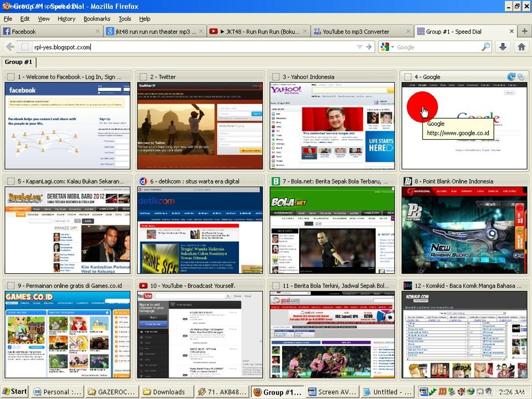The height and width of the screenshot is (399, 532).
Task: Click the '3 - Yahoo! Indonesia' dial title
Action: pos(309,77)
